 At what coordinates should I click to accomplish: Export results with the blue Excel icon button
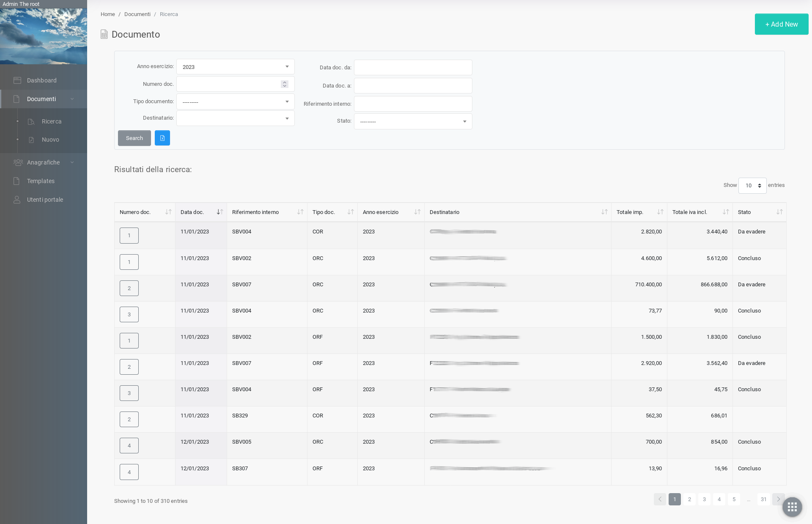click(x=162, y=138)
